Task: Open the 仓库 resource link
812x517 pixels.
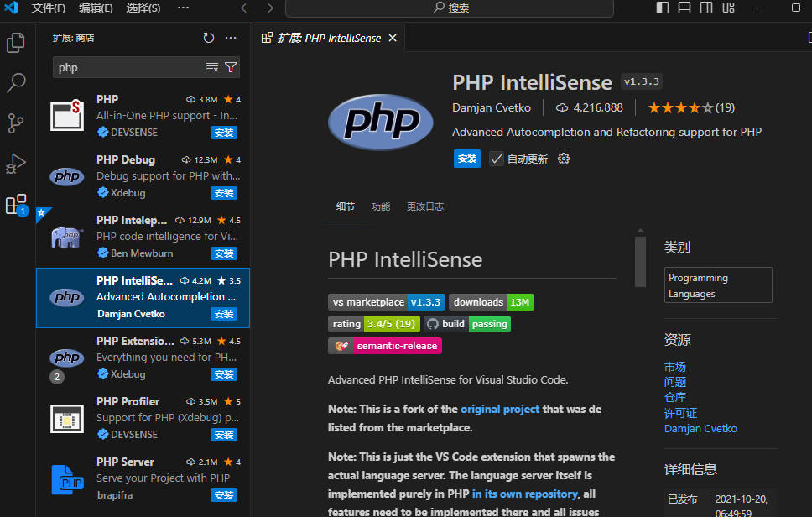Action: click(x=674, y=398)
